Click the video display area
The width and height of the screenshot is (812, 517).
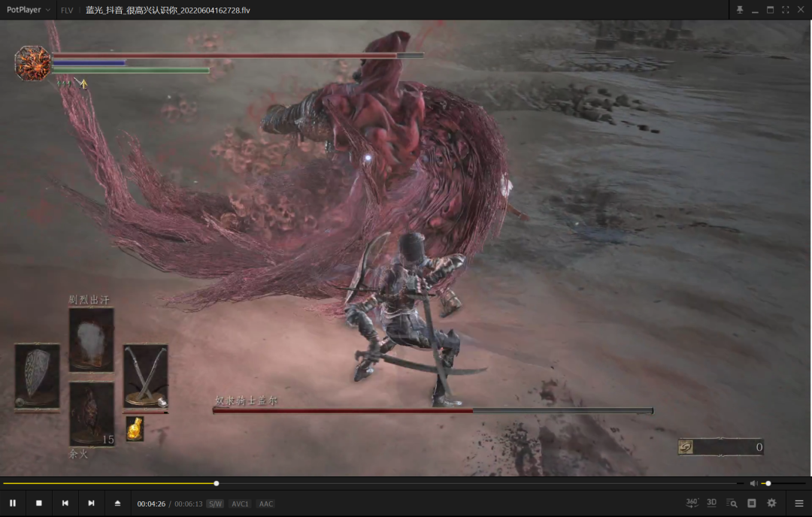pyautogui.click(x=406, y=249)
